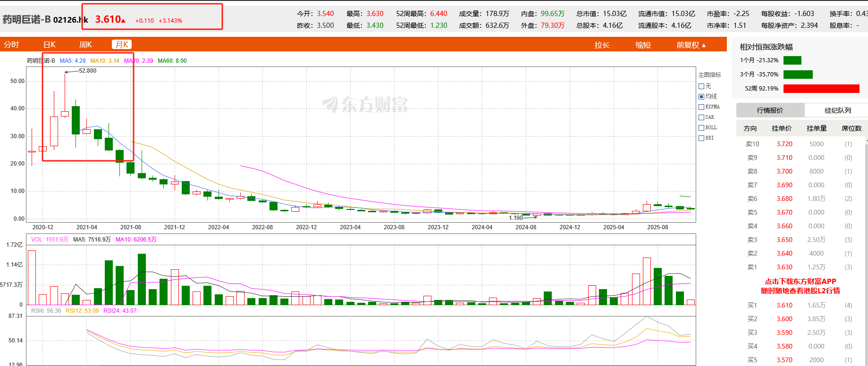Click the 3.610 current price value
The image size is (868, 366).
pyautogui.click(x=108, y=19)
